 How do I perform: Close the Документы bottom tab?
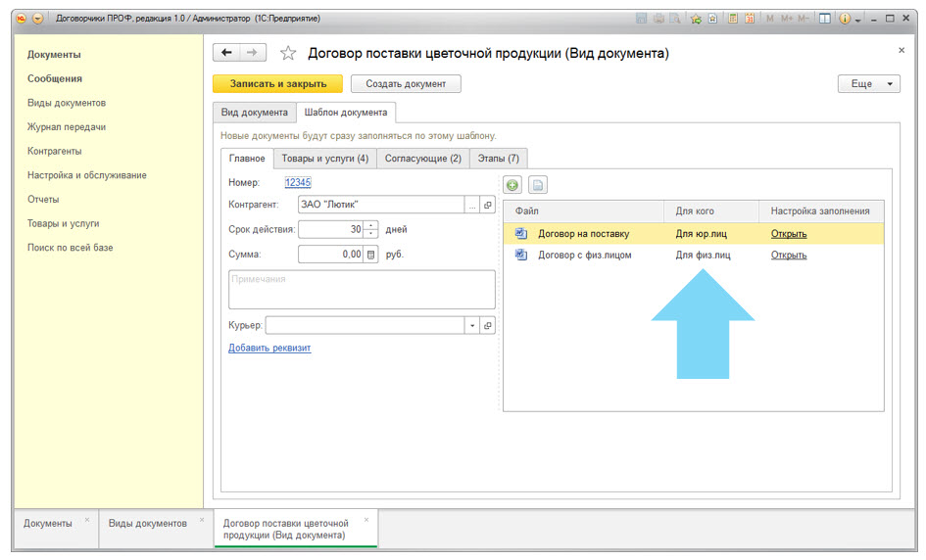(x=87, y=519)
